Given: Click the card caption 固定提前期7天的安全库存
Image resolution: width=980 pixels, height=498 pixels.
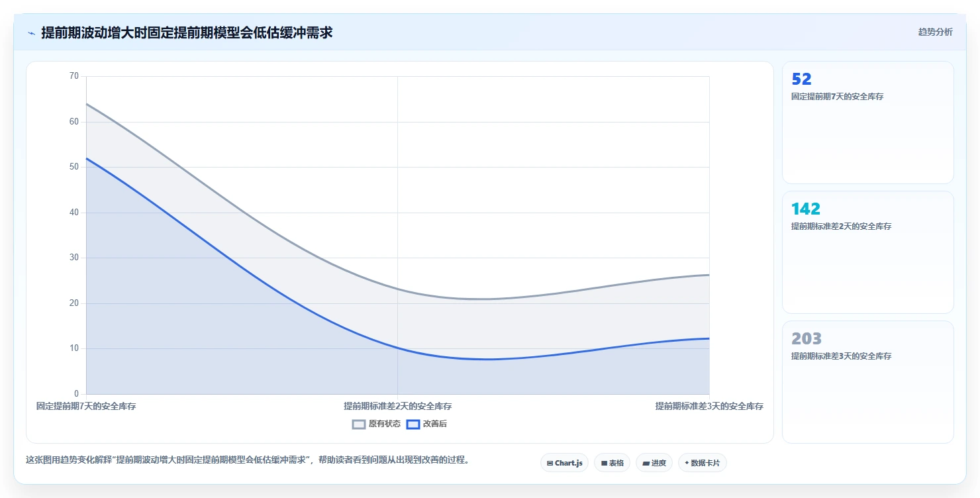Looking at the screenshot, I should tap(837, 97).
